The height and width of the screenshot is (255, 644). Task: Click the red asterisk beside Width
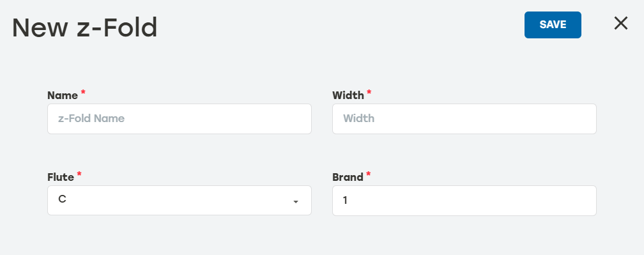coord(369,93)
